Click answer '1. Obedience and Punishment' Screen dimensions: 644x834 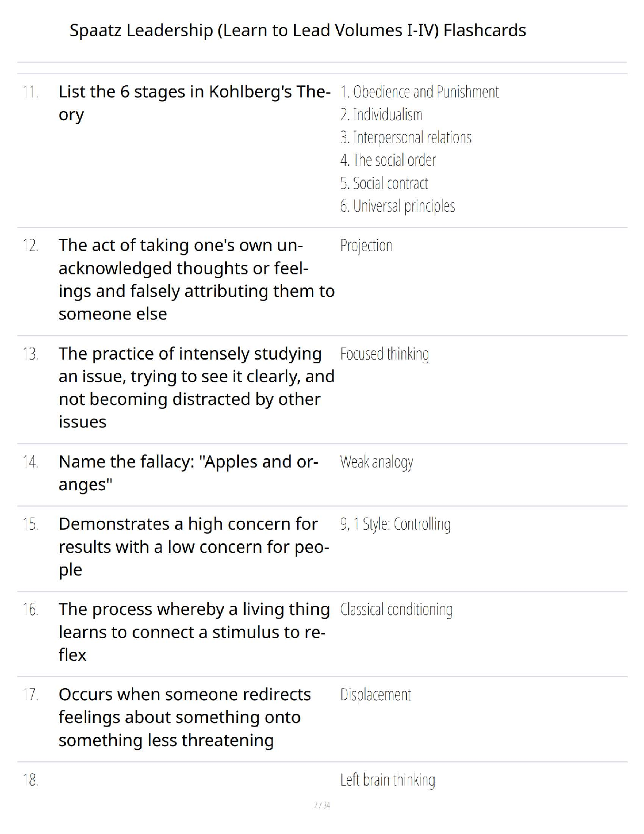click(419, 92)
